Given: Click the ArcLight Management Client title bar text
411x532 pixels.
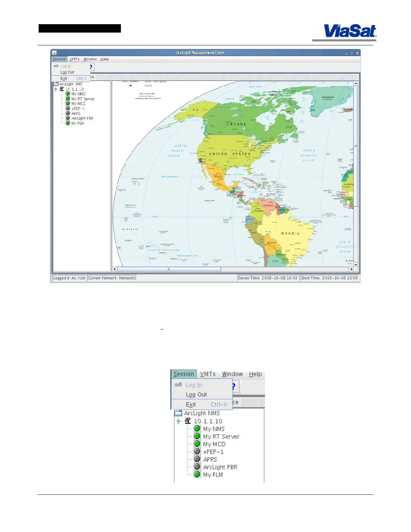Looking at the screenshot, I should (x=200, y=53).
